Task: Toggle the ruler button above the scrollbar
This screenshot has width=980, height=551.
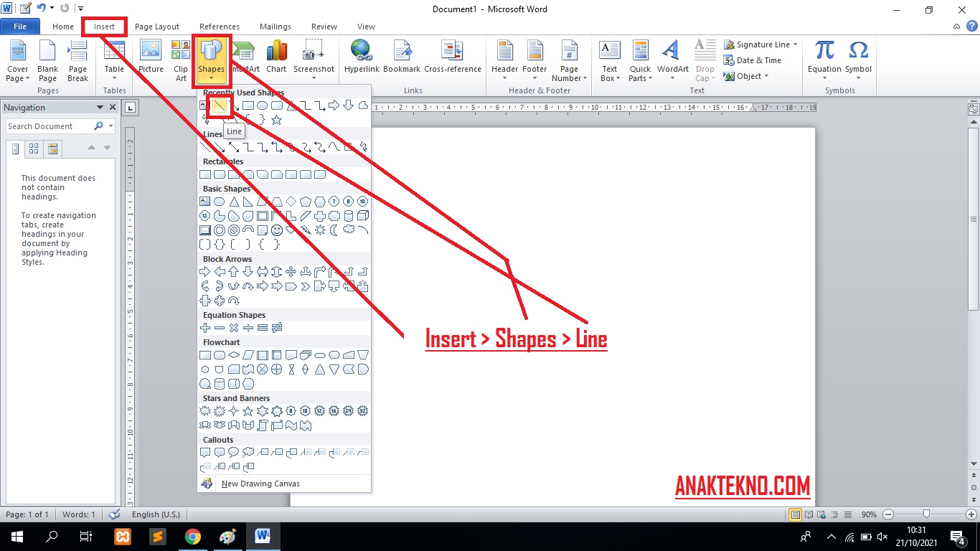Action: point(974,109)
